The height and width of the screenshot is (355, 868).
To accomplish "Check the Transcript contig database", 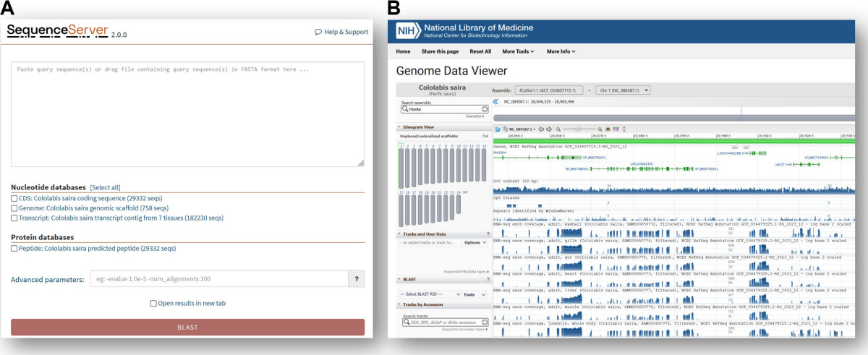I will tap(14, 218).
